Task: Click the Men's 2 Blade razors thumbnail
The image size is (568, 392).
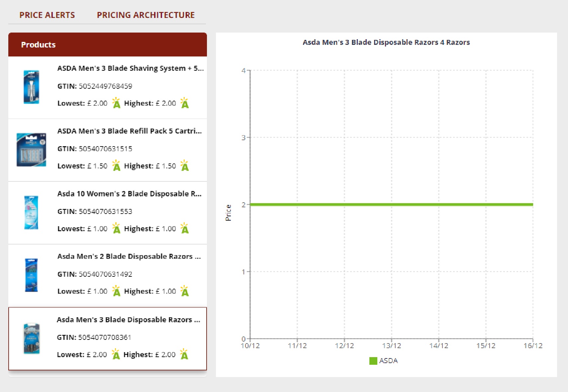Action: (31, 275)
